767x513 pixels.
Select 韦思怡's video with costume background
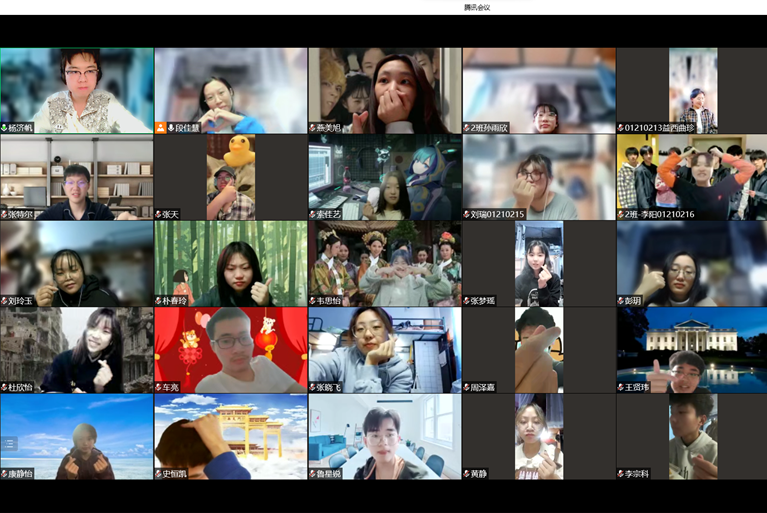click(384, 262)
